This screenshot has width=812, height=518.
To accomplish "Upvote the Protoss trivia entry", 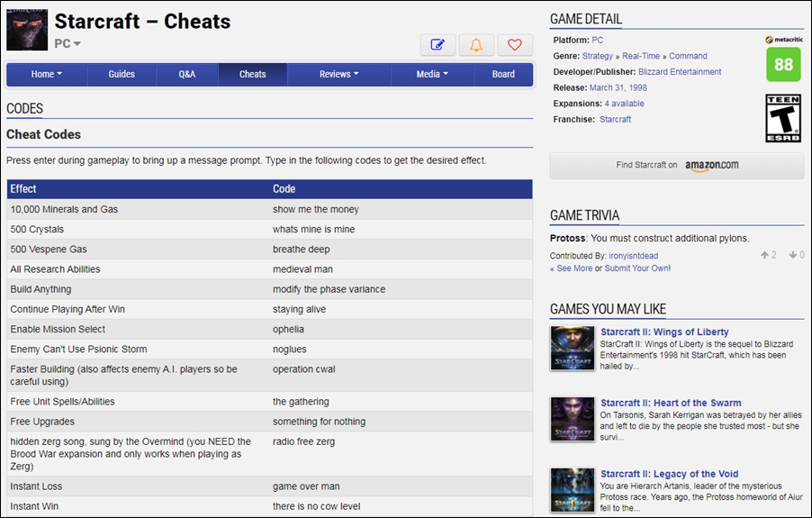I will [768, 255].
